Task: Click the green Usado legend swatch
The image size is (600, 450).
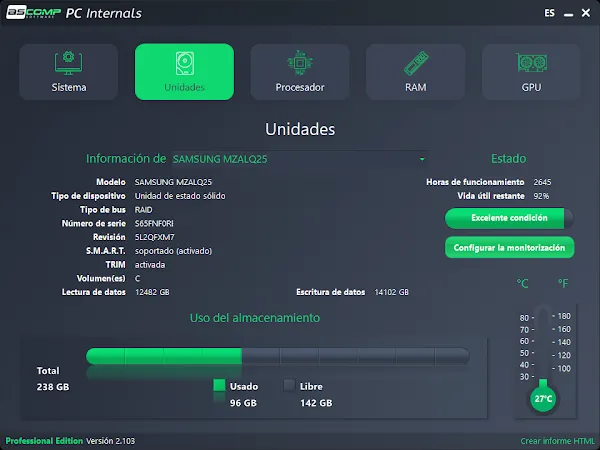Action: (x=219, y=385)
